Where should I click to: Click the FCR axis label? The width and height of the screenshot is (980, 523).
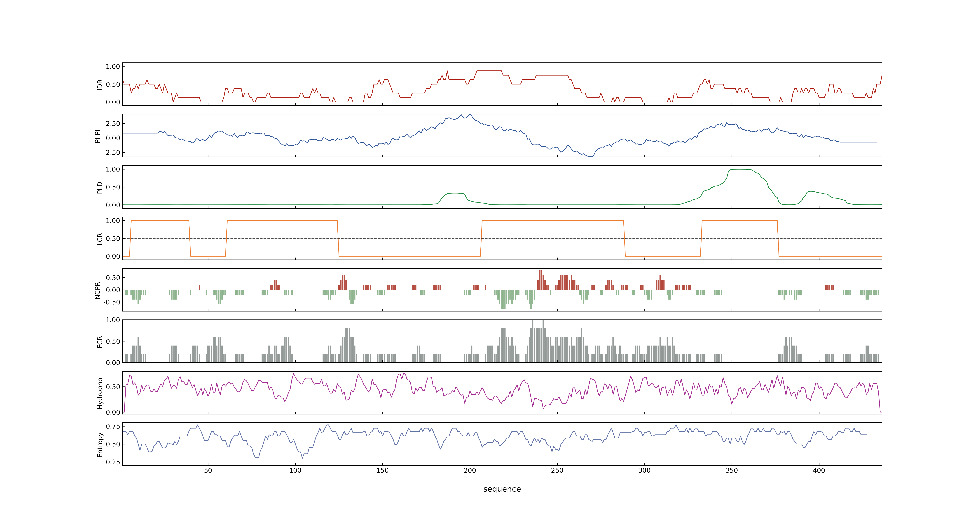pos(100,341)
